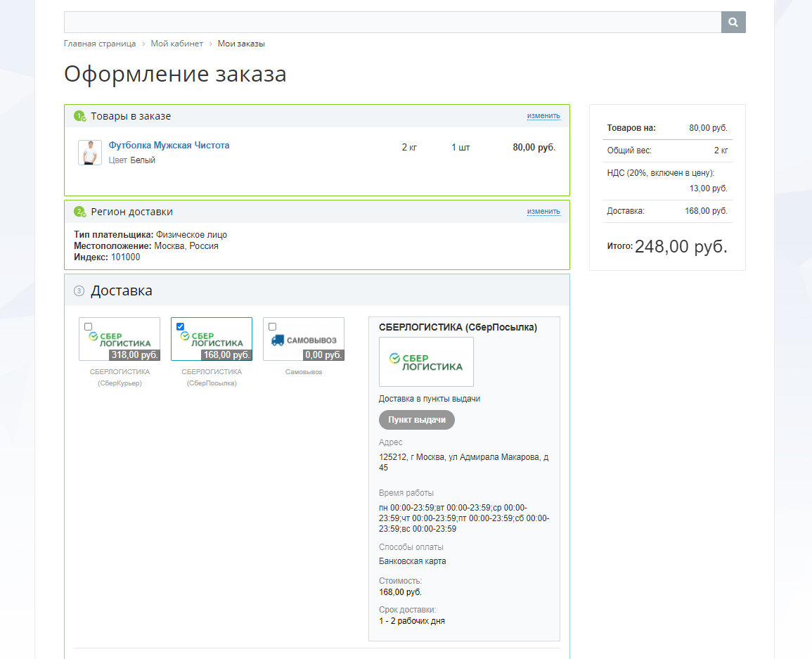This screenshot has height=659, width=812.
Task: Check the СберКурьер 318,00 руб. checkbox
Action: [88, 326]
